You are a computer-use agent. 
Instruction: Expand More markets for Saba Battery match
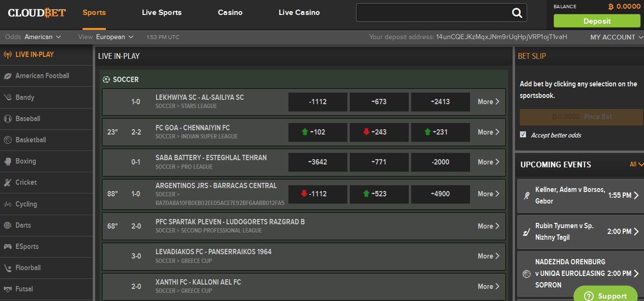coord(488,162)
